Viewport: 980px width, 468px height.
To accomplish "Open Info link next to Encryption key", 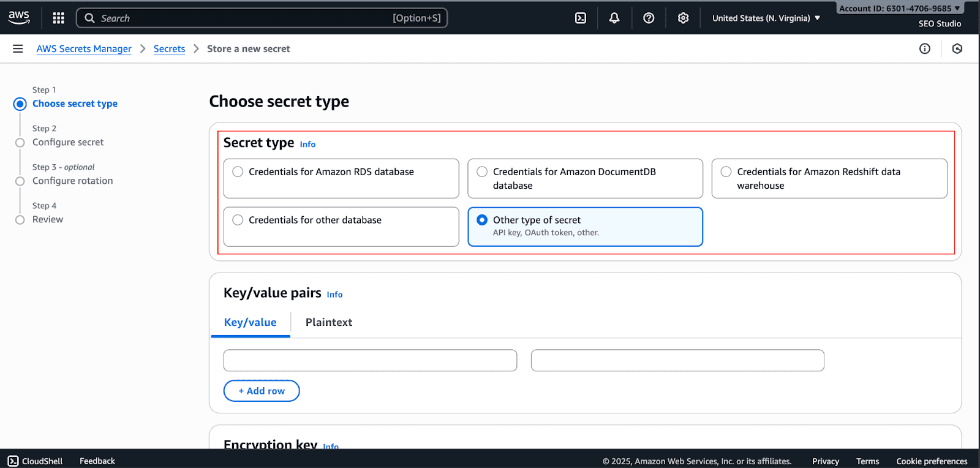I will (x=331, y=447).
